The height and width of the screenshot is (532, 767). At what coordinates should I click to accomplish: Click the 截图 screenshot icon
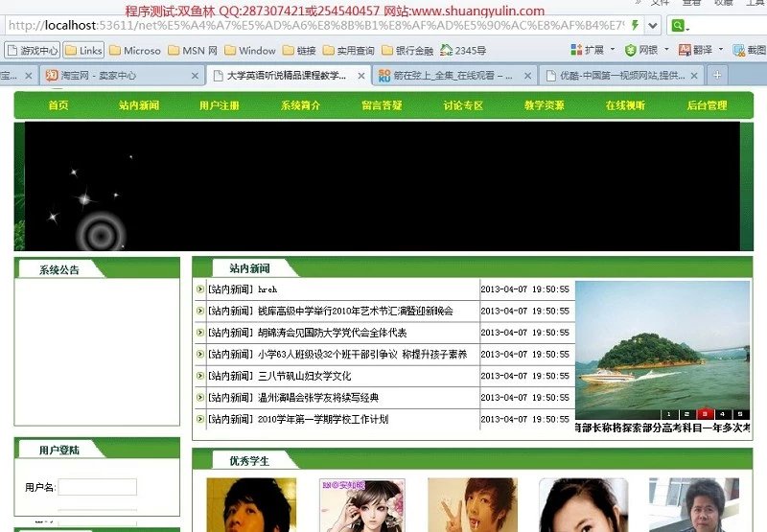tap(738, 50)
